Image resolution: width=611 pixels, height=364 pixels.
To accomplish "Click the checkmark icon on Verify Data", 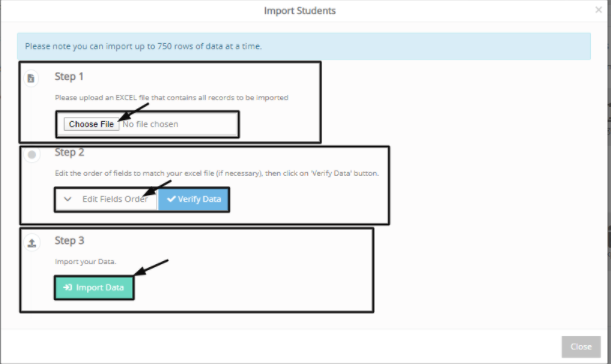I will 171,199.
